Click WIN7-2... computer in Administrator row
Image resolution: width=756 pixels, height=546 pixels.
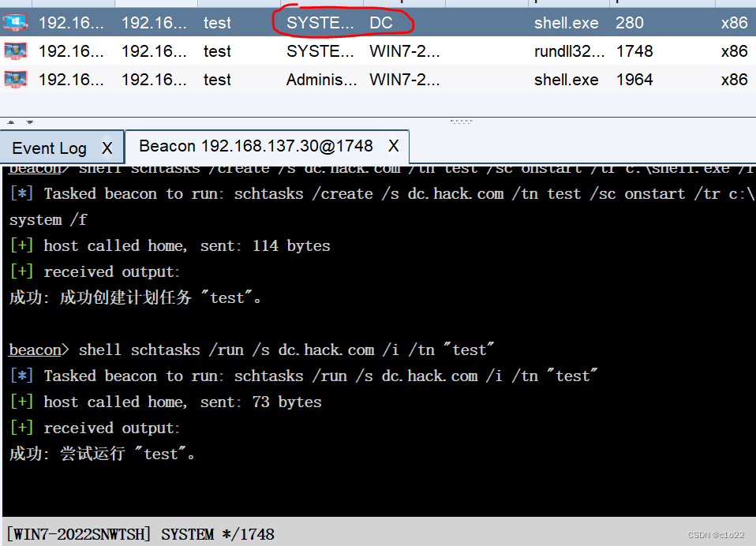click(x=405, y=80)
